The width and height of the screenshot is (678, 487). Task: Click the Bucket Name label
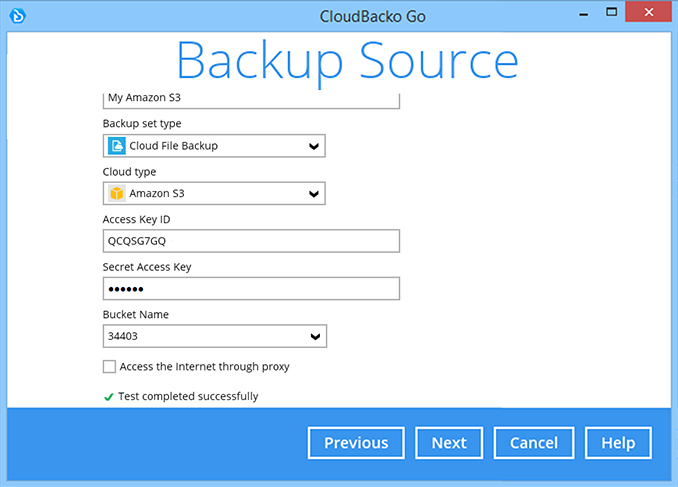(x=136, y=314)
